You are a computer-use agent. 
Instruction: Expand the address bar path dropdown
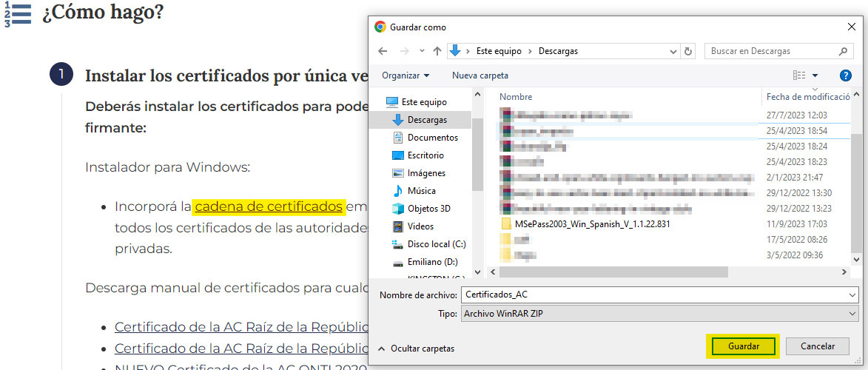(x=673, y=51)
